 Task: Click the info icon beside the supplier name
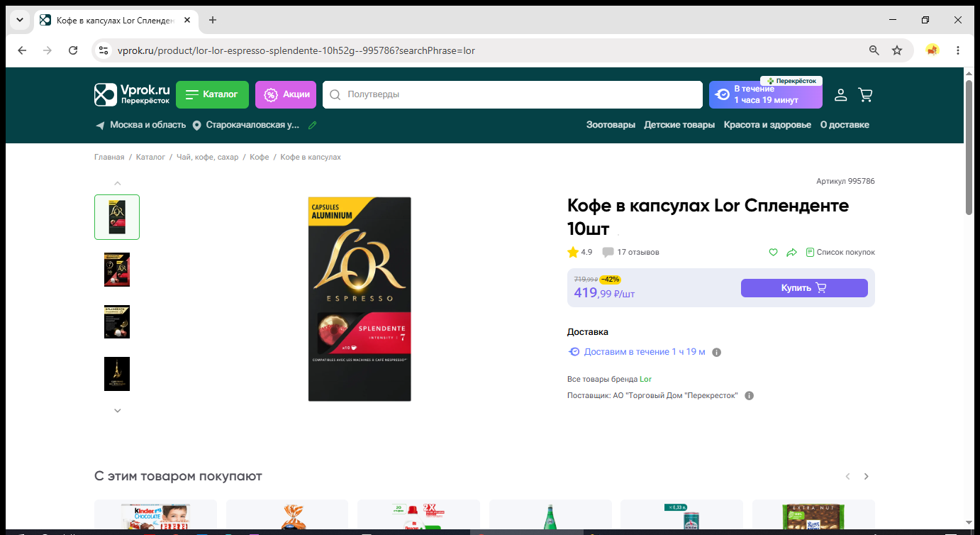tap(750, 395)
